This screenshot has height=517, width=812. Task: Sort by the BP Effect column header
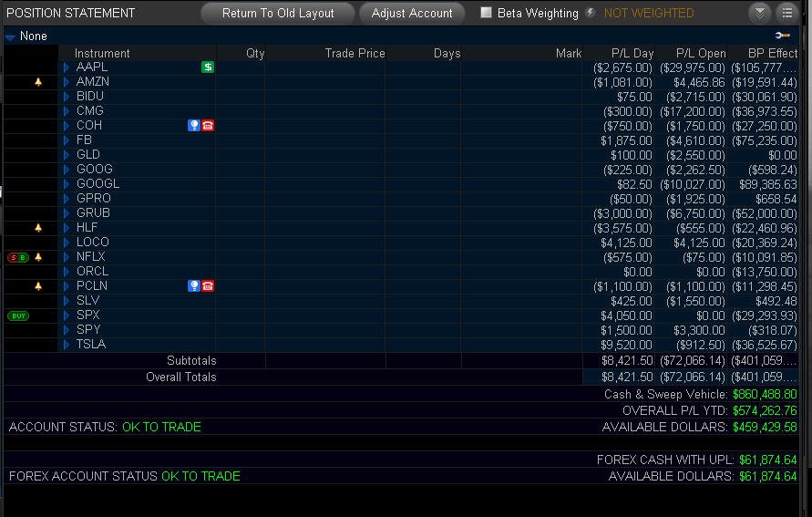[773, 54]
